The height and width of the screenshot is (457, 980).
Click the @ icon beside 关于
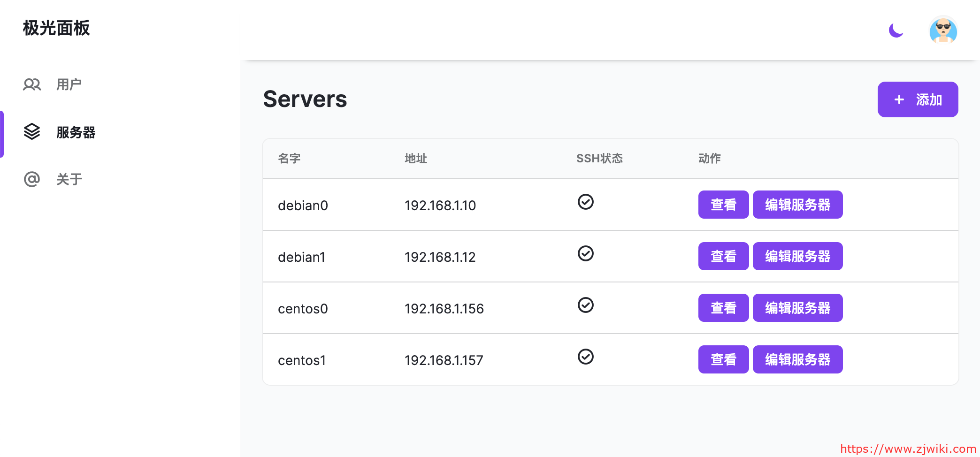point(32,179)
